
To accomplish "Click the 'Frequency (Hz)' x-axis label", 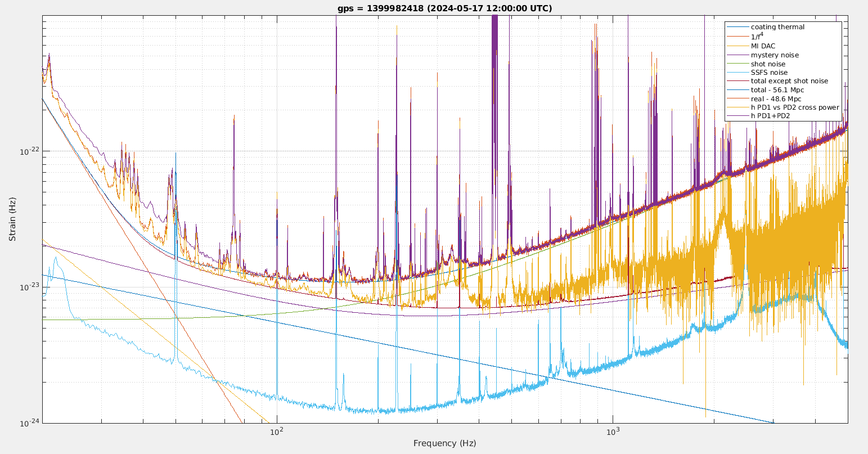I will point(444,443).
